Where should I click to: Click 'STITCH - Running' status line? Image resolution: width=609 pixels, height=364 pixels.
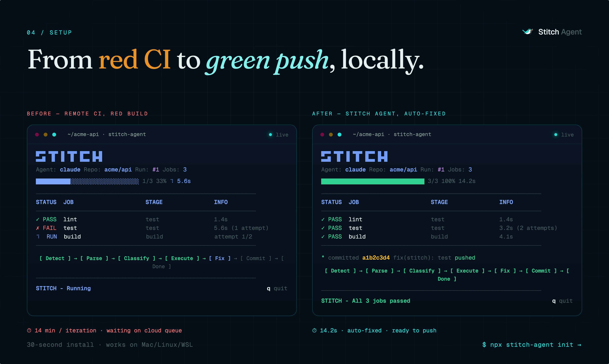tap(63, 288)
